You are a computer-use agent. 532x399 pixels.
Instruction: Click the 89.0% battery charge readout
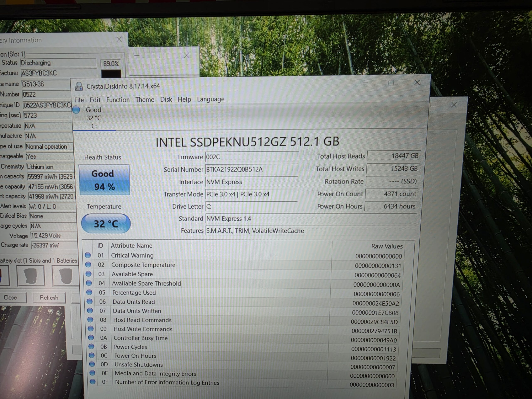111,64
